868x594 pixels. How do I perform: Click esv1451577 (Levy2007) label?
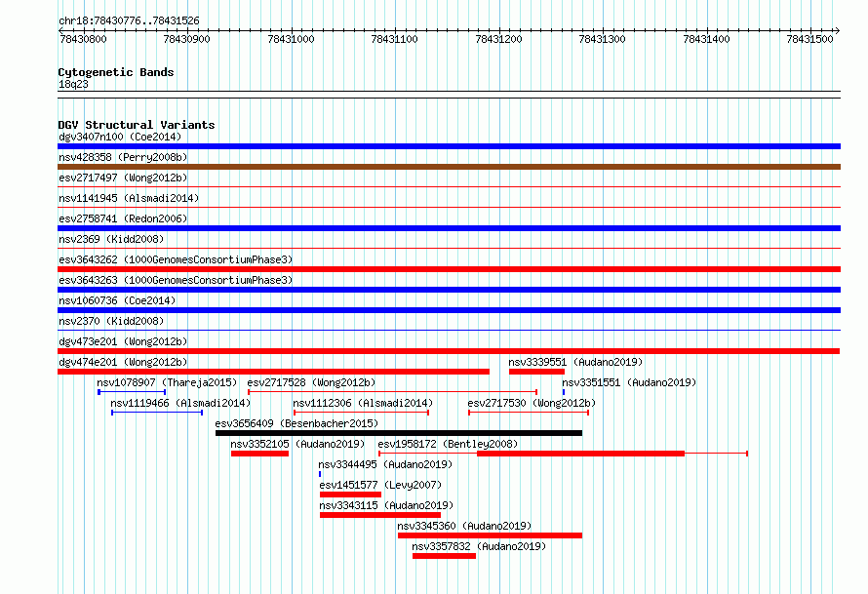click(380, 485)
